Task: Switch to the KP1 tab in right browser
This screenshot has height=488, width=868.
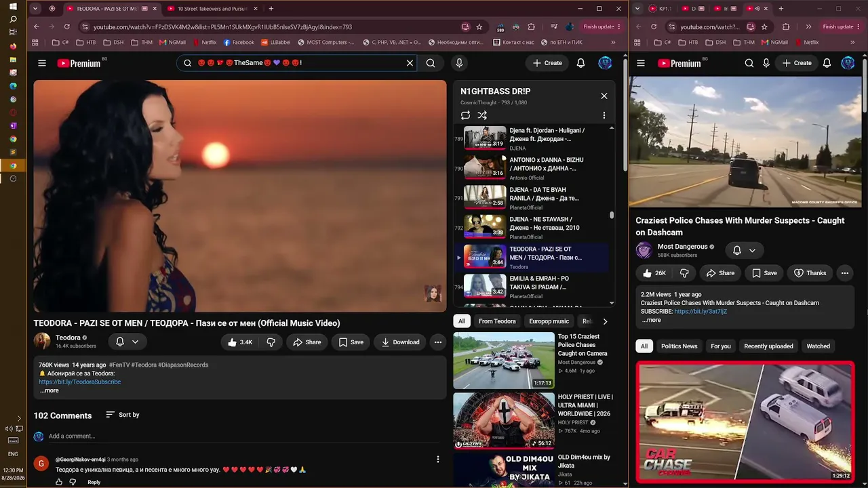Action: point(661,9)
